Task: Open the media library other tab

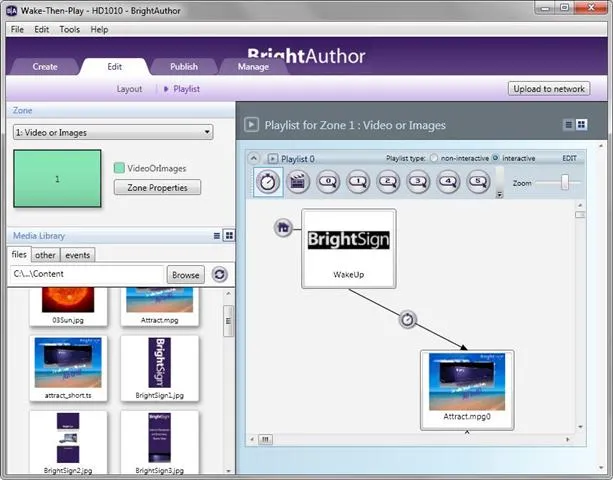Action: [x=45, y=255]
